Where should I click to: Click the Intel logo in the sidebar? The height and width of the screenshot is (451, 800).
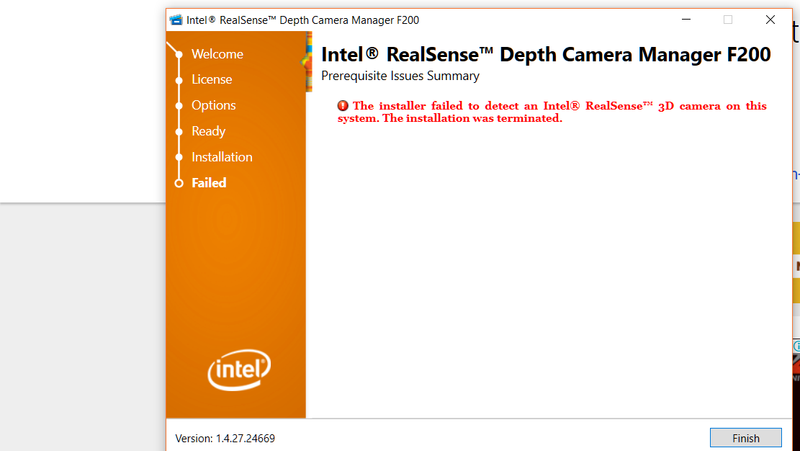[x=239, y=369]
